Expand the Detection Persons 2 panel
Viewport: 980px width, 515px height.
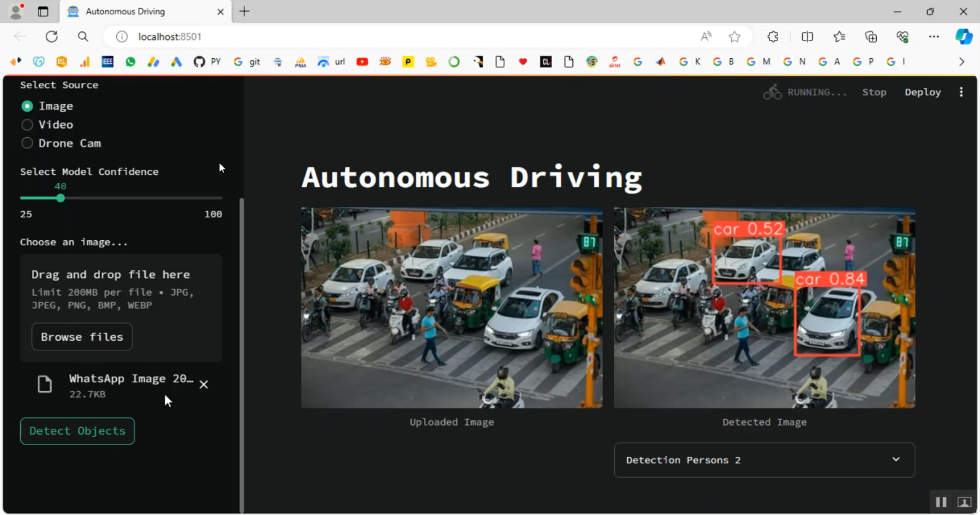click(764, 460)
